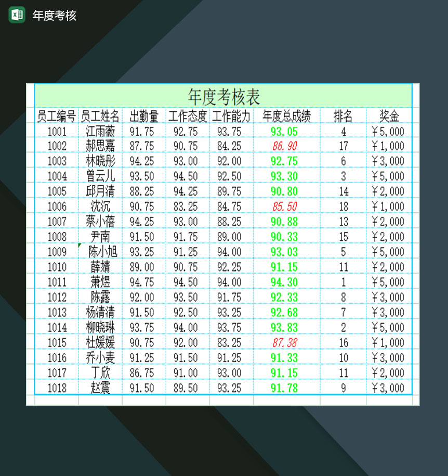Select employee name cell 江雨薇
Image resolution: width=448 pixels, height=476 pixels.
coord(100,132)
